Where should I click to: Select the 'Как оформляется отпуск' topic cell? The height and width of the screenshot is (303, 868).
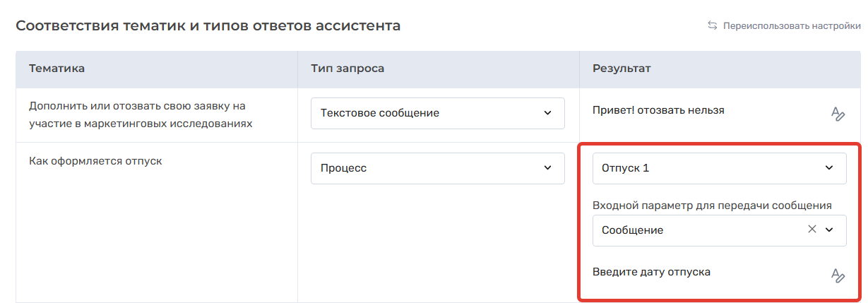(95, 160)
